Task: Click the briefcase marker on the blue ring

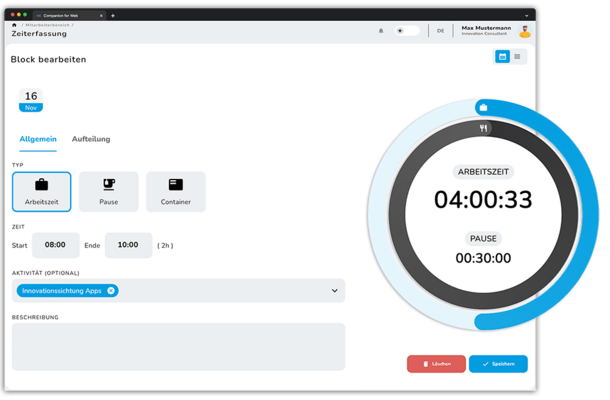Action: click(483, 107)
